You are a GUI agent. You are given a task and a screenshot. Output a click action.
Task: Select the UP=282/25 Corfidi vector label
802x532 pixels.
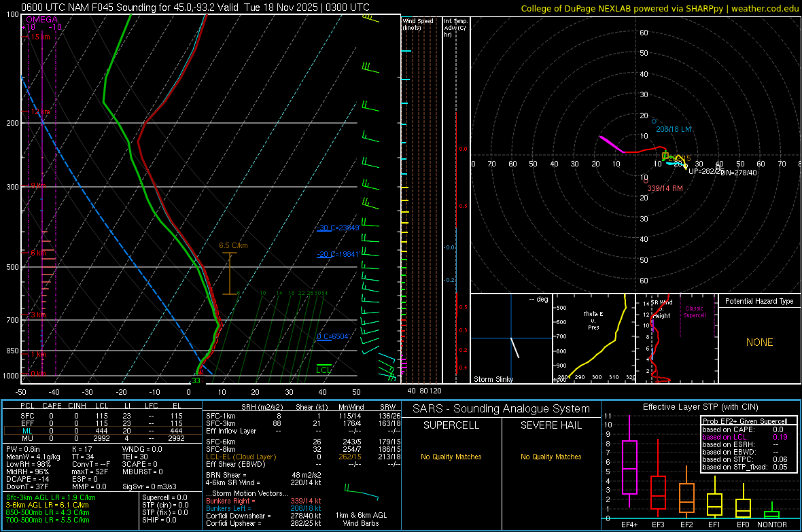point(705,171)
